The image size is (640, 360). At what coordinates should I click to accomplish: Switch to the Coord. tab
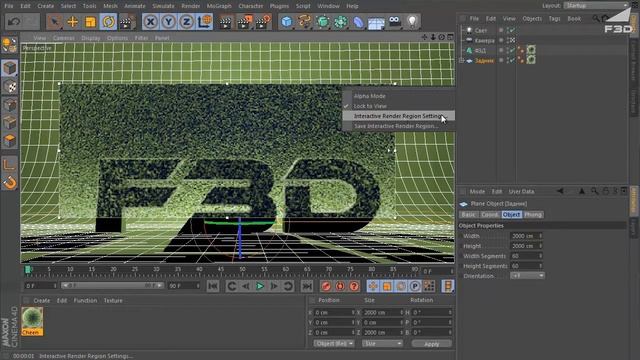(489, 215)
